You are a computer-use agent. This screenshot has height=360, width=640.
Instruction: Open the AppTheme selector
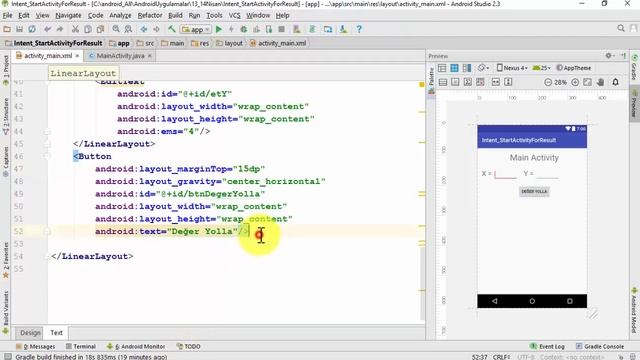(x=574, y=68)
